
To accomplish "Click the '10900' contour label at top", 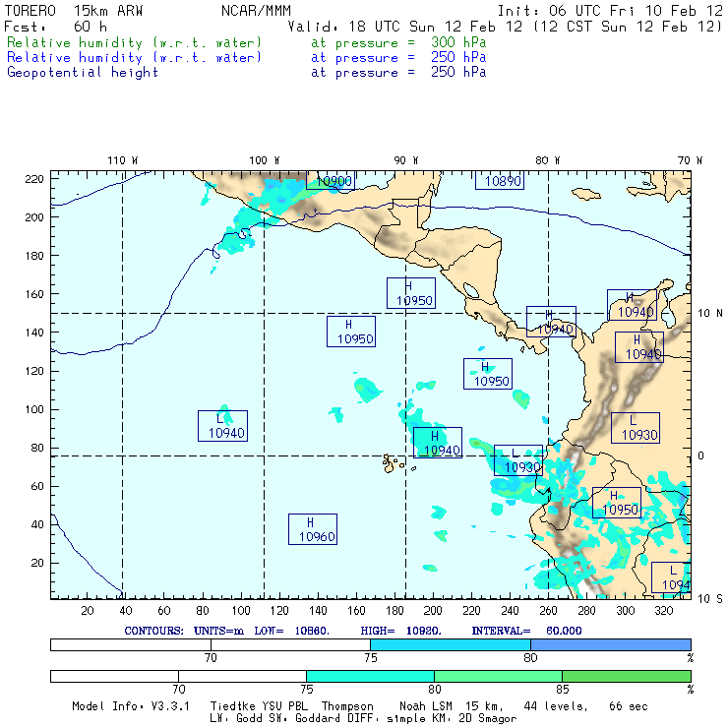I will [334, 181].
